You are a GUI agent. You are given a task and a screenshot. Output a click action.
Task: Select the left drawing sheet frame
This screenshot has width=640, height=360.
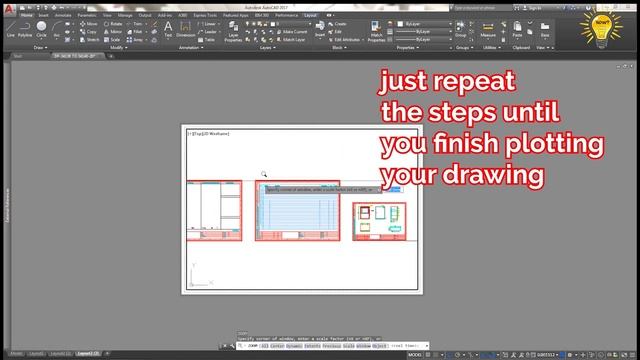[214, 211]
